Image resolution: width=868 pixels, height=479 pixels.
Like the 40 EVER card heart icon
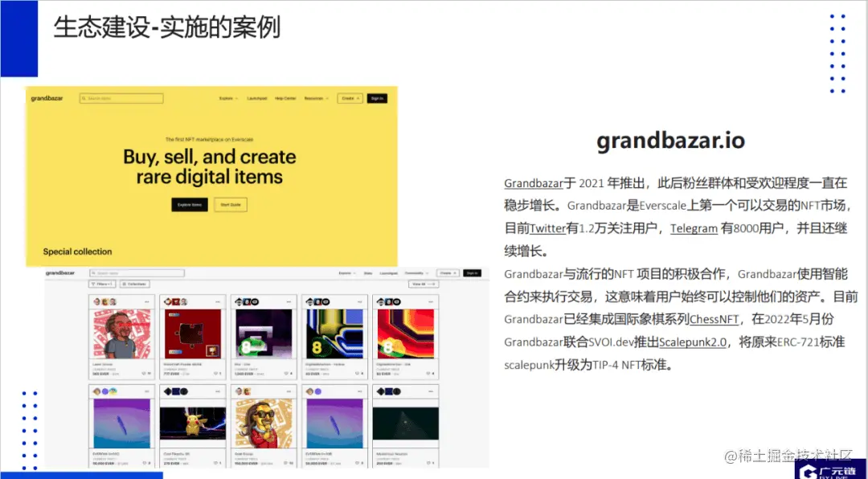point(358,374)
